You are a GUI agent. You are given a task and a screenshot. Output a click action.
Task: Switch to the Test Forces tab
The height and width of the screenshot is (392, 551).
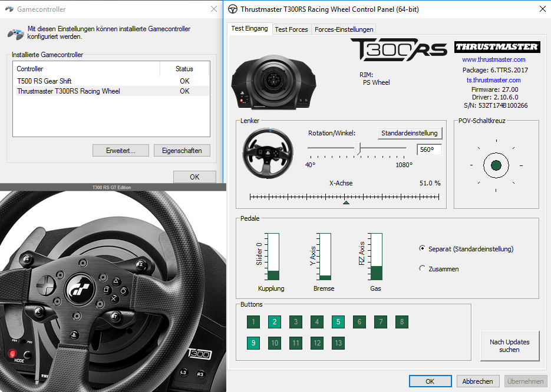click(291, 29)
